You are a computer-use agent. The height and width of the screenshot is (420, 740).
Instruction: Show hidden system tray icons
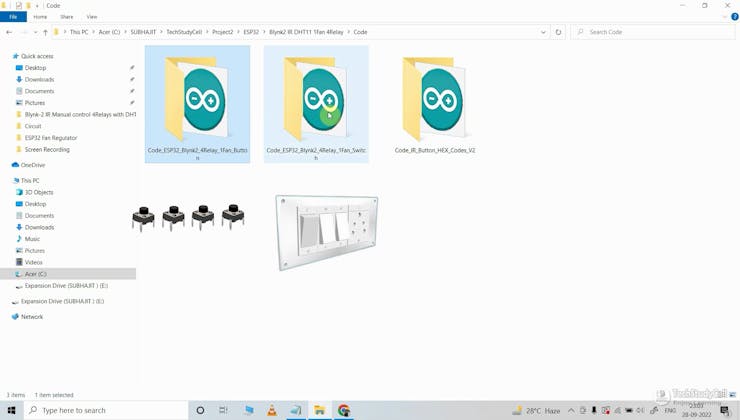(x=571, y=411)
